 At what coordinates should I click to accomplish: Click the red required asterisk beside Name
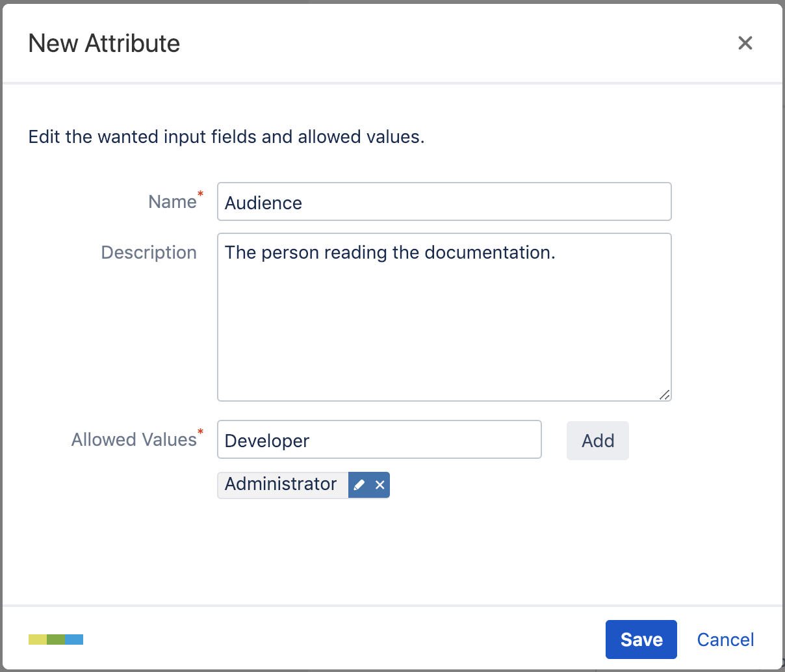pos(201,194)
